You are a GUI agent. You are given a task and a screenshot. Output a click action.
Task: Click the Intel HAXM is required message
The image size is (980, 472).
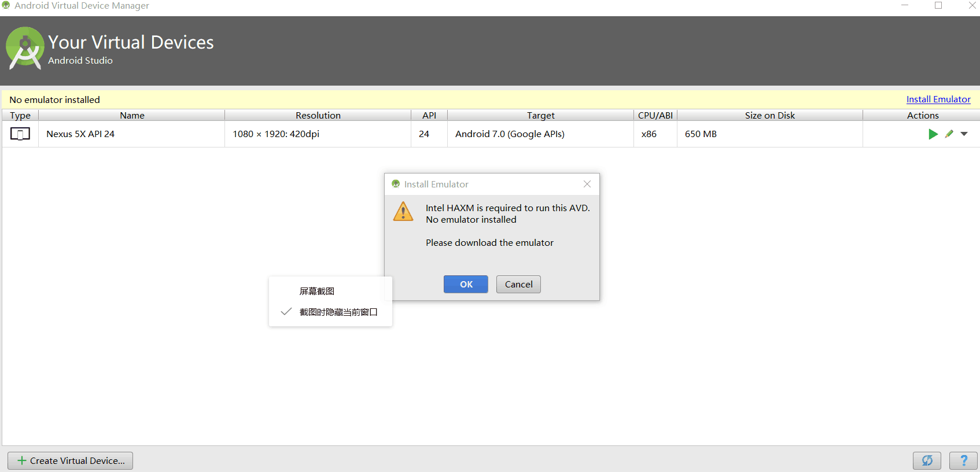tap(508, 208)
